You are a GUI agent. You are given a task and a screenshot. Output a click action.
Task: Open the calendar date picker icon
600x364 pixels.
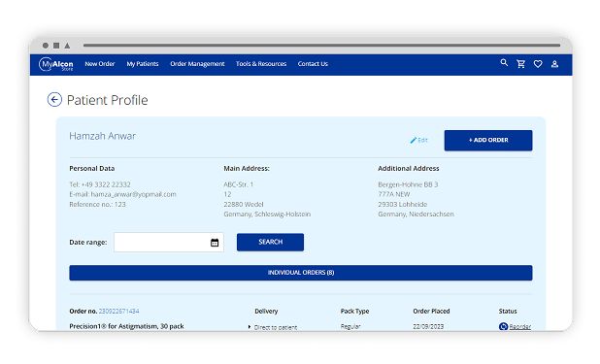(215, 243)
